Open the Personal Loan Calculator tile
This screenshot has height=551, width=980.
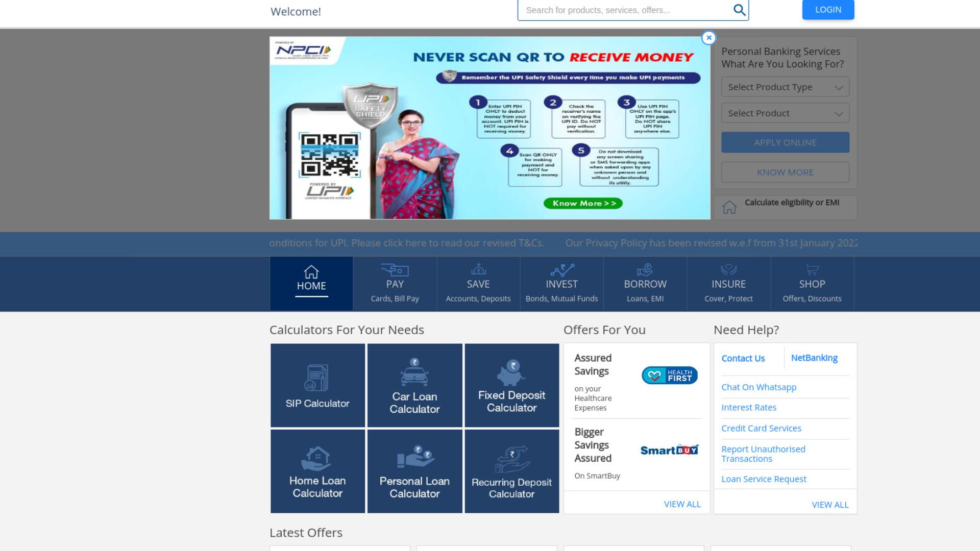pyautogui.click(x=414, y=471)
